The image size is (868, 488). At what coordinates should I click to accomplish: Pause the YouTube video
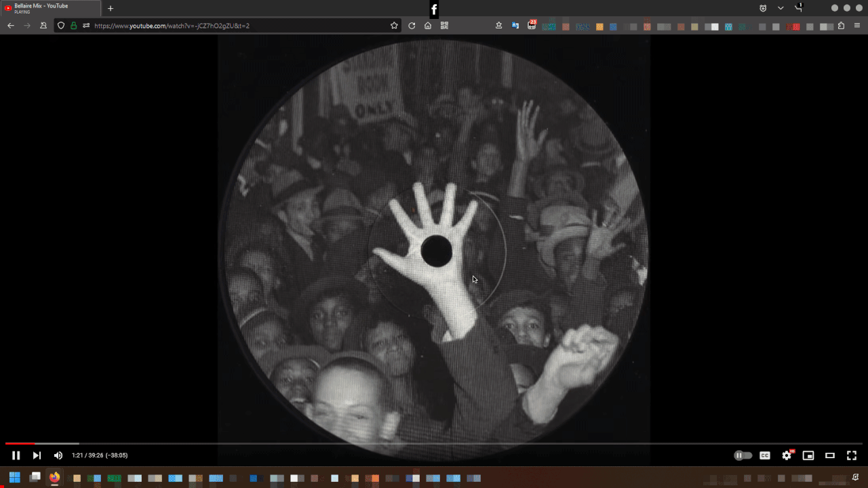coord(16,455)
